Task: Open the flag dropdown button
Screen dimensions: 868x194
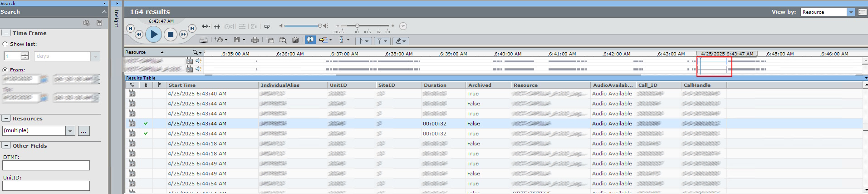Action: point(364,41)
